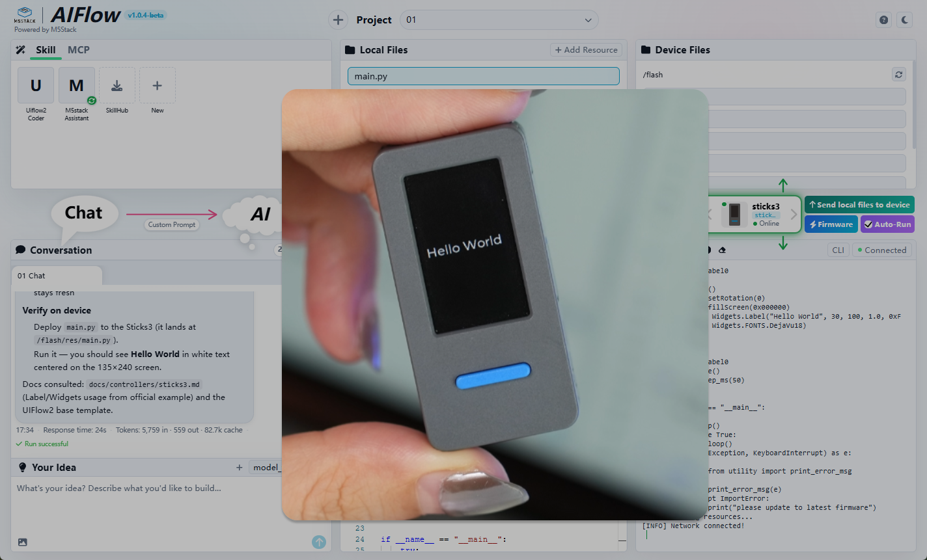Image resolution: width=927 pixels, height=560 pixels.
Task: Open SkillHub download icon
Action: point(117,85)
